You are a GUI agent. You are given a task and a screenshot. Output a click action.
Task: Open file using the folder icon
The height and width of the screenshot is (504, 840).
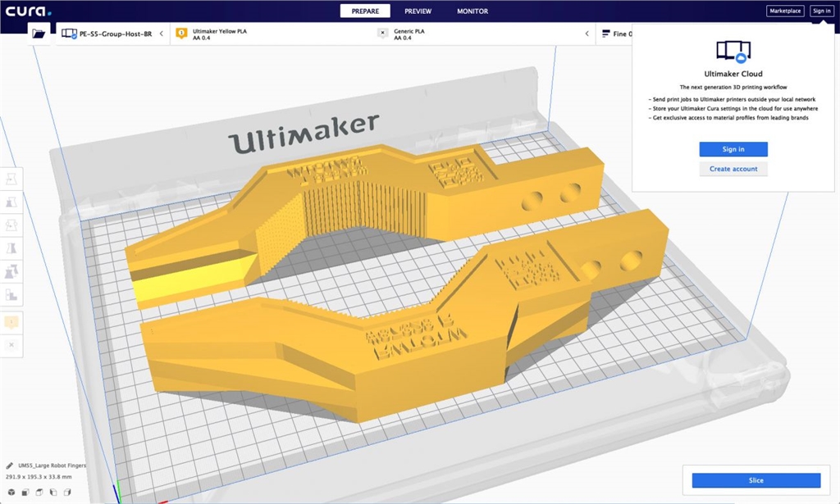39,34
